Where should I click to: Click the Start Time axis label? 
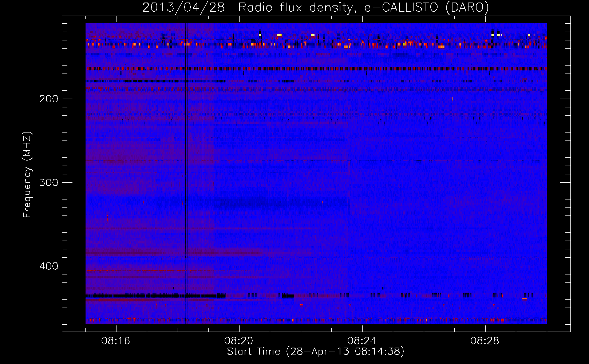coord(316,352)
